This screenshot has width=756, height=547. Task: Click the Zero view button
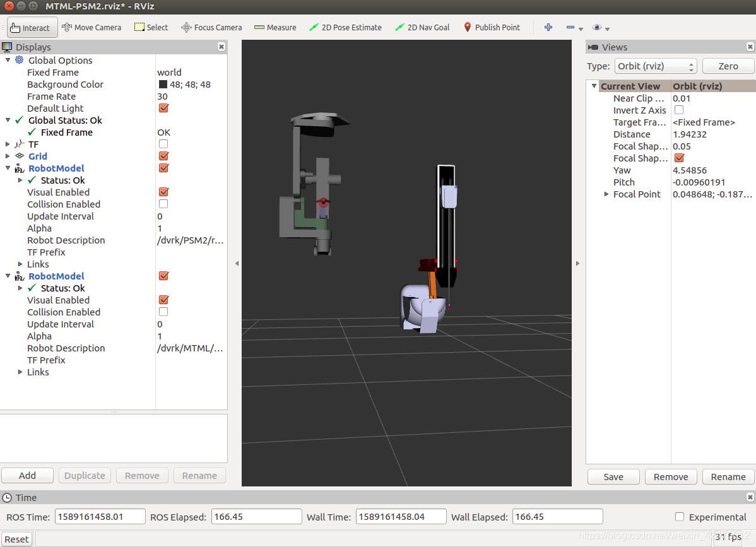[728, 66]
